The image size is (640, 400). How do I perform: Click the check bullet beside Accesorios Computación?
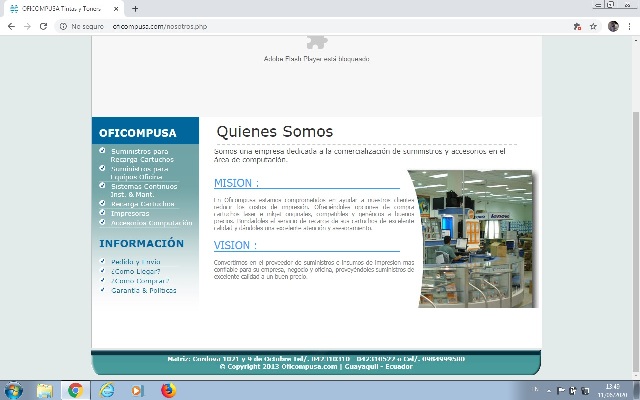(102, 222)
